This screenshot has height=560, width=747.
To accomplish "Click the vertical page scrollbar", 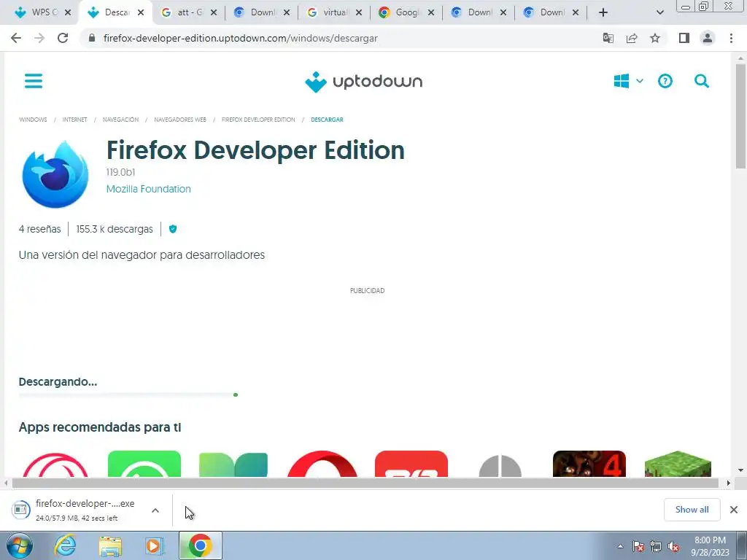I will (740, 117).
